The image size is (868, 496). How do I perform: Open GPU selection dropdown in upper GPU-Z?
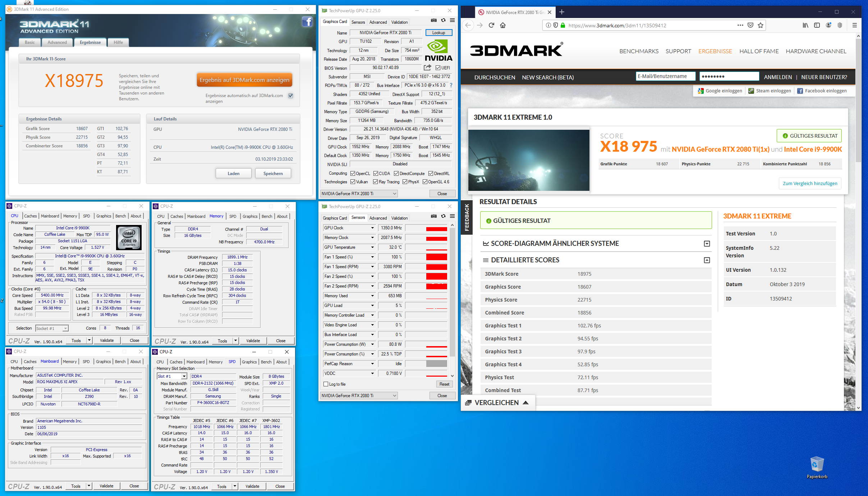359,194
